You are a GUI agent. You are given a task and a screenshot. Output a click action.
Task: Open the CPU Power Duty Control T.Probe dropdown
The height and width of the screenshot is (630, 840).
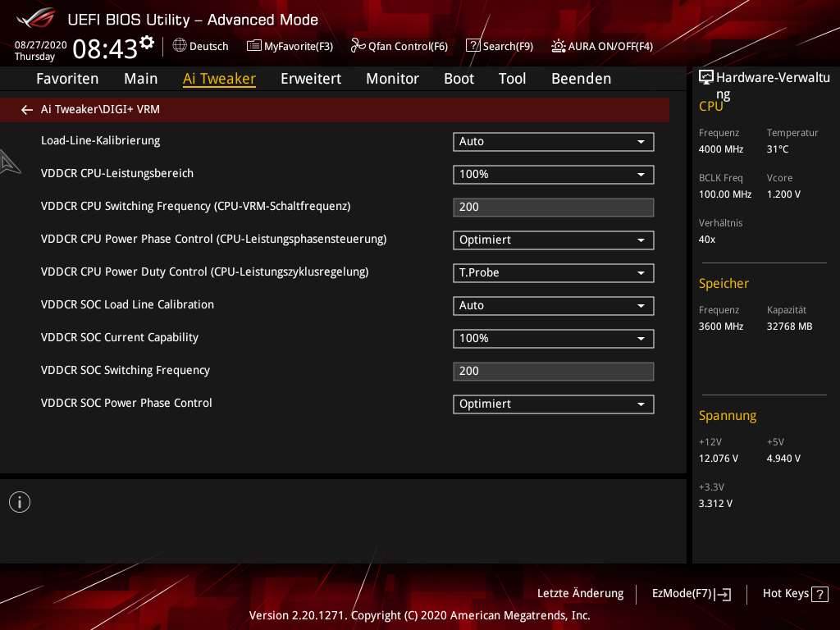pos(554,272)
